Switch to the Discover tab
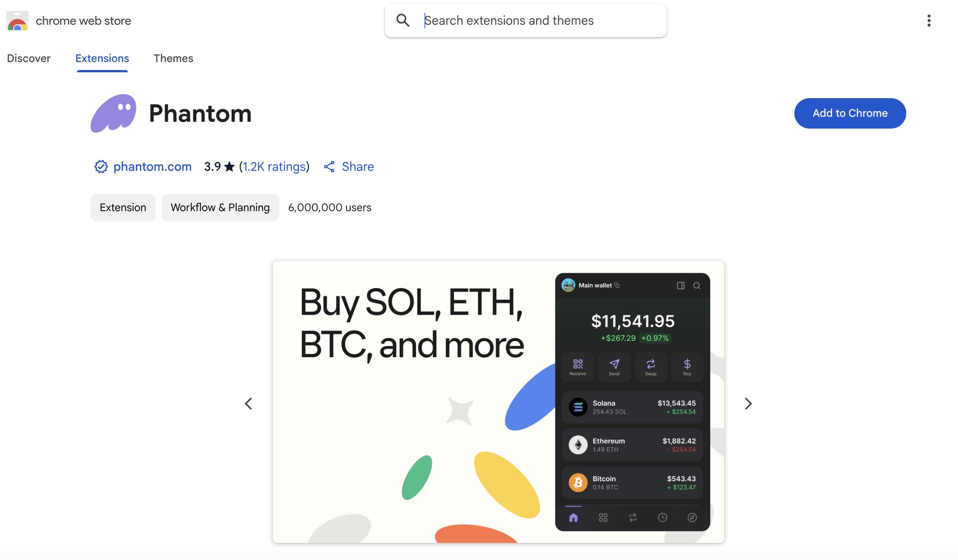 [x=29, y=58]
